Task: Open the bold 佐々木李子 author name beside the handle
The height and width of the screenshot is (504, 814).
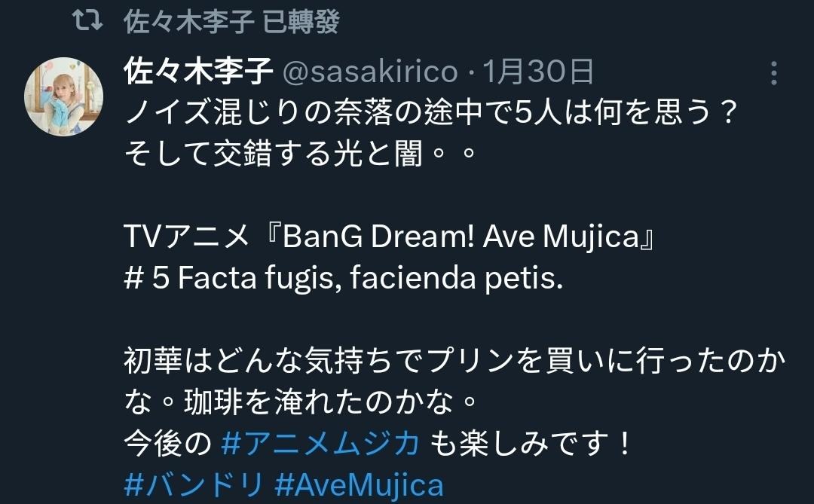Action: [x=198, y=71]
